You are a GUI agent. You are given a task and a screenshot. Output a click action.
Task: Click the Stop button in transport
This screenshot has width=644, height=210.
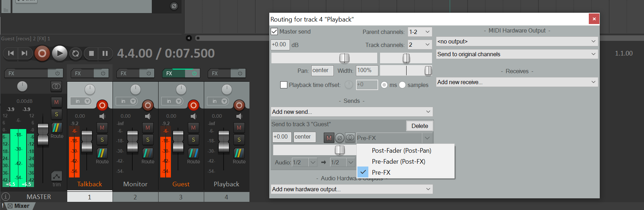pyautogui.click(x=91, y=53)
